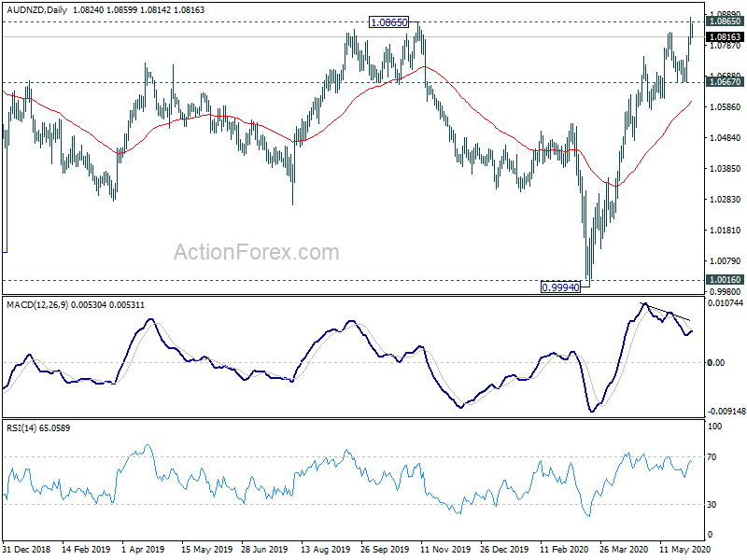Click the 31 Dec 2018 date label
The width and height of the screenshot is (747, 560).
[x=27, y=549]
